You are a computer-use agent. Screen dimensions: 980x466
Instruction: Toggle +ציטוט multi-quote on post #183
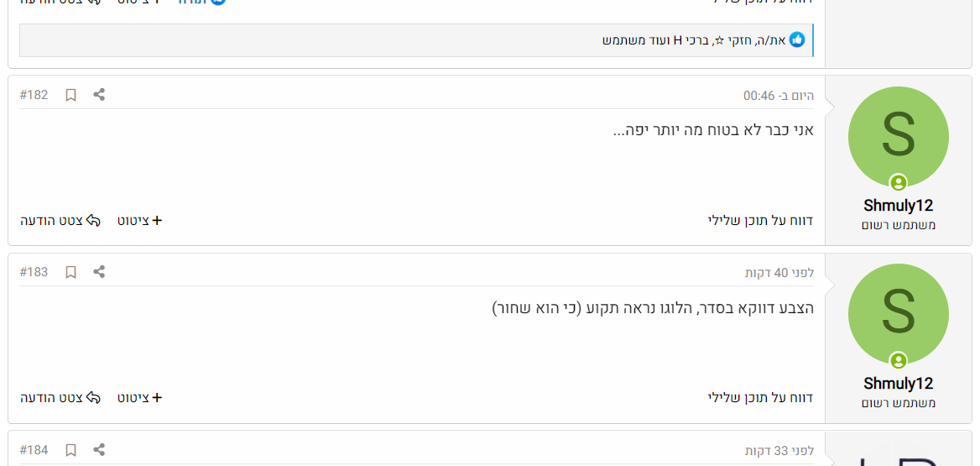(139, 398)
